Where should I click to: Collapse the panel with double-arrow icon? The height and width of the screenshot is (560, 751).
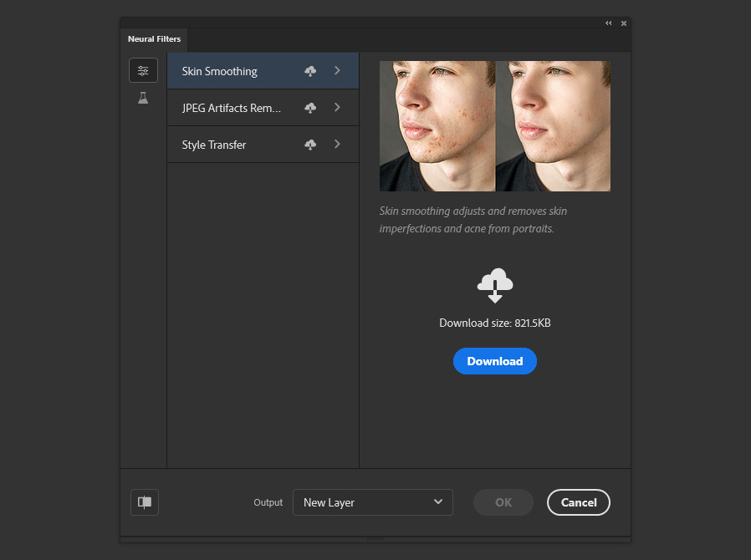click(x=608, y=23)
